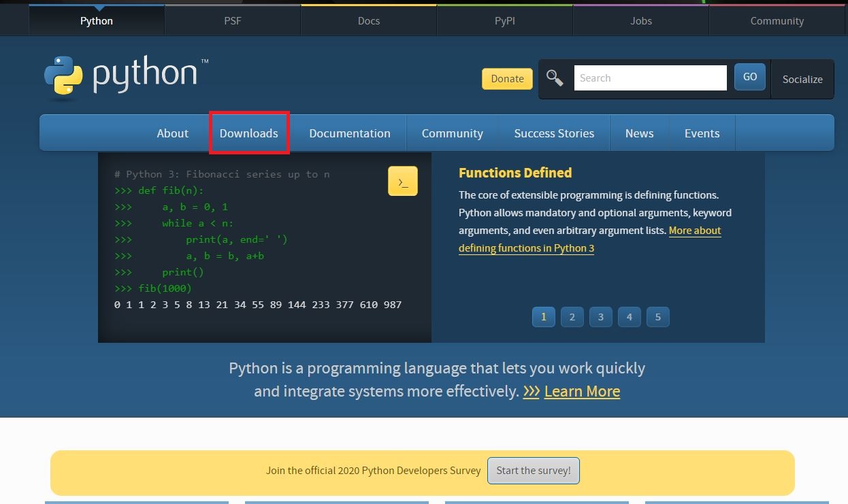The width and height of the screenshot is (848, 504).
Task: Click the Fibonacci output number line
Action: (258, 305)
